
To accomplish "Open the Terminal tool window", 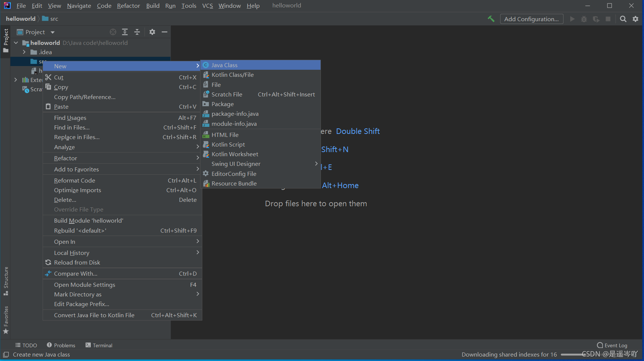I will point(99,345).
